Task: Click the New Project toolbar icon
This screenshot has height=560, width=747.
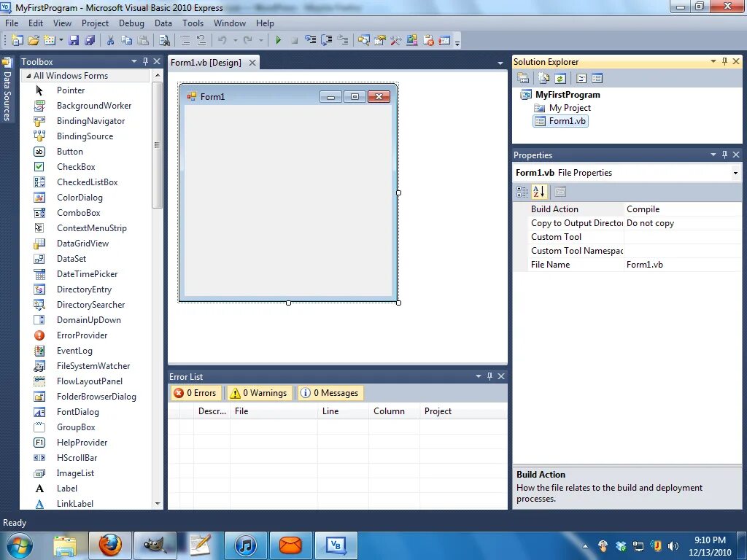Action: [x=17, y=41]
